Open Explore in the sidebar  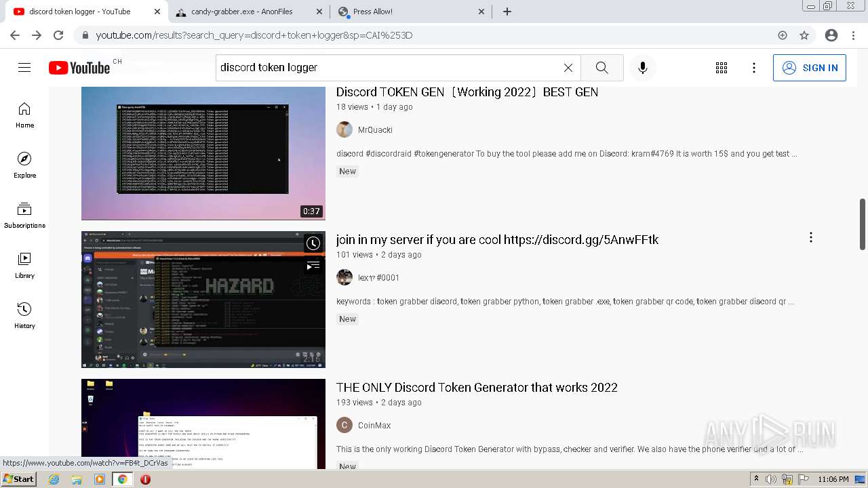pos(24,165)
